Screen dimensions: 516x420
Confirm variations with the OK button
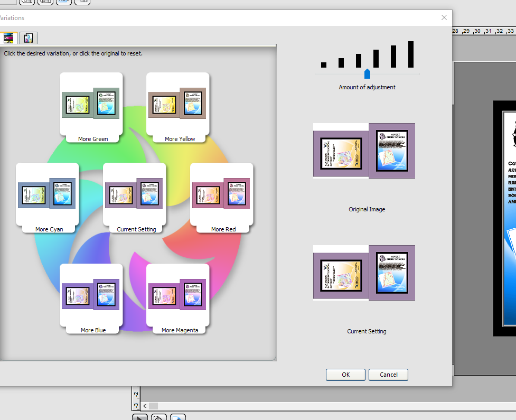click(345, 375)
